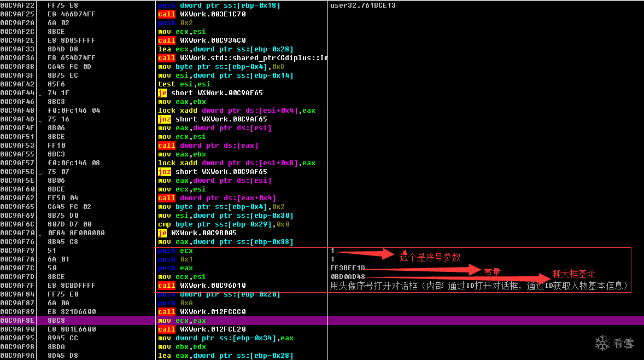Select hex bytes 8945 CC
The image size is (644, 360).
click(x=63, y=338)
